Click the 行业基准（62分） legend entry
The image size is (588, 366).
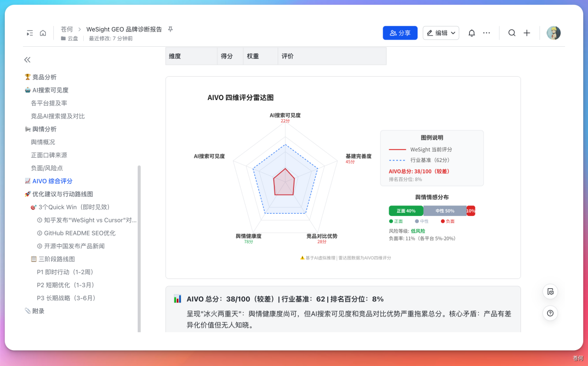(x=419, y=160)
